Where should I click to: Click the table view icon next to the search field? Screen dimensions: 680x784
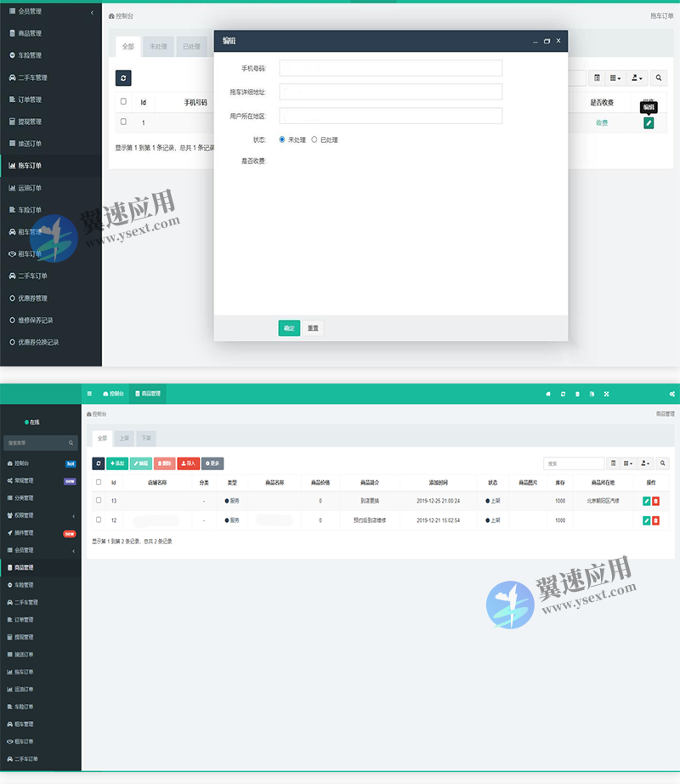(x=614, y=463)
